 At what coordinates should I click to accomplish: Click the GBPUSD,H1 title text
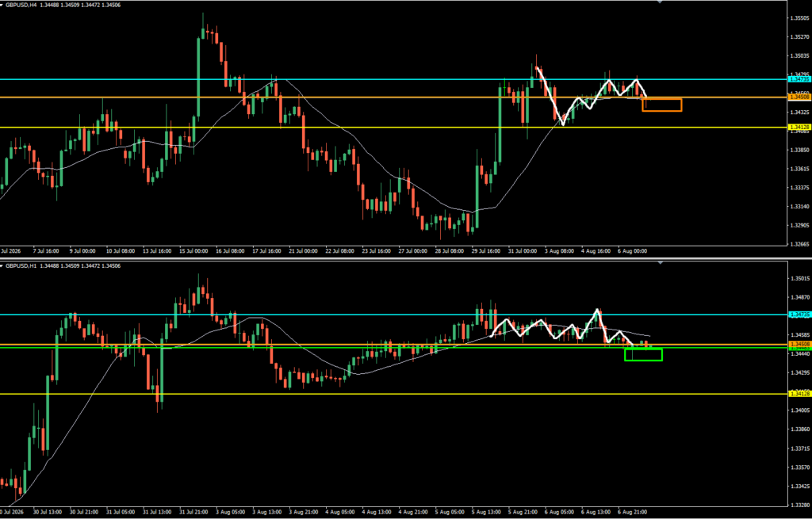19,266
